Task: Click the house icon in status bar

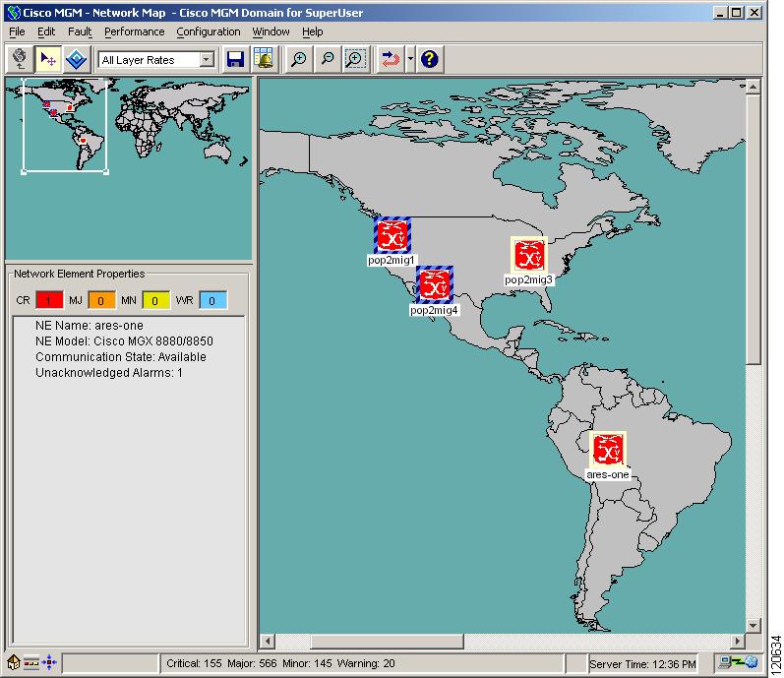Action: coord(14,663)
